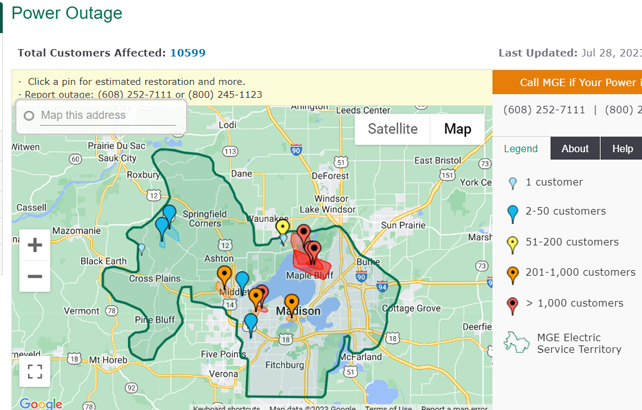
Task: Click the Call MGE orange banner button
Action: 567,83
